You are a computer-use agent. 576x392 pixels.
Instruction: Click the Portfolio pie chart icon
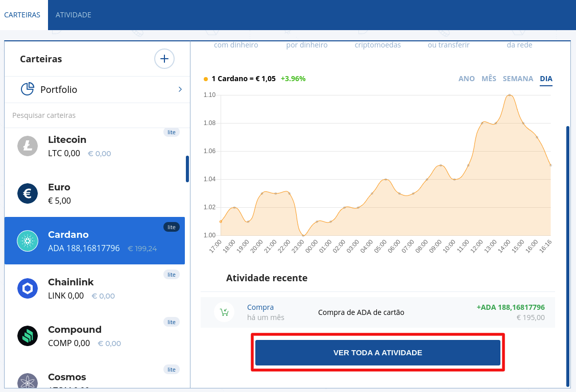[x=28, y=89]
